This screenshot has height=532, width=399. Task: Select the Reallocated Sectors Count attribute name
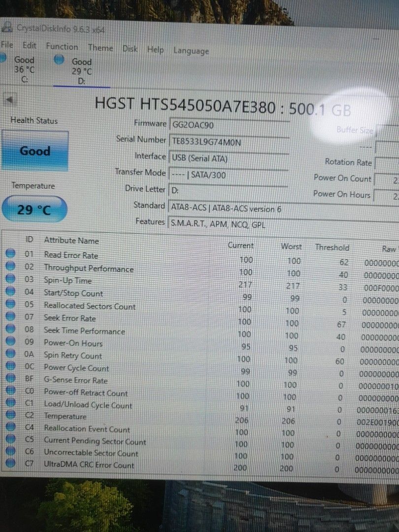point(90,306)
